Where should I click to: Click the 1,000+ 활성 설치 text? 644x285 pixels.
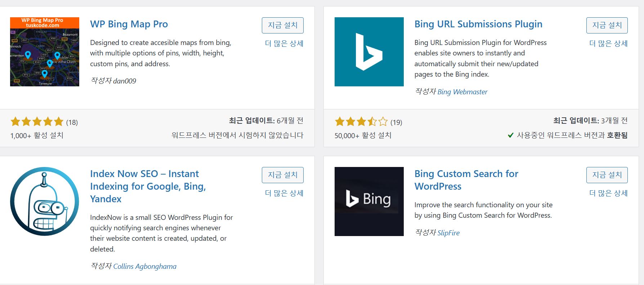[37, 135]
